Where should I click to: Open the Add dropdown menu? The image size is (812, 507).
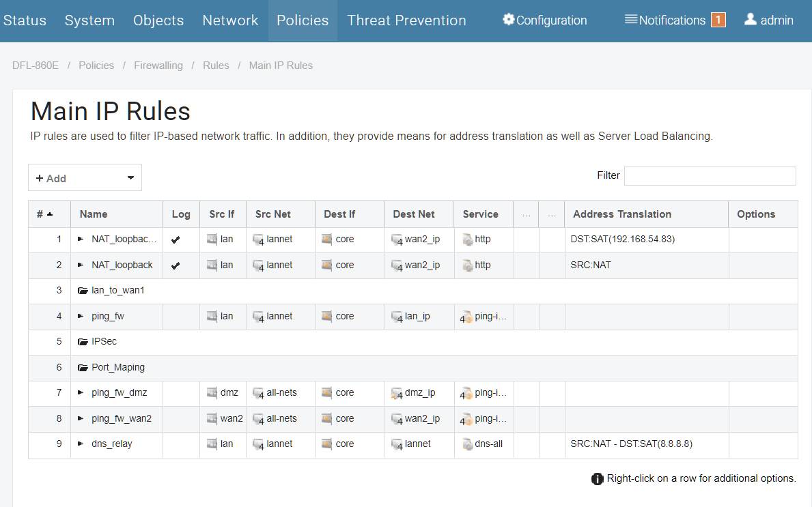click(85, 178)
